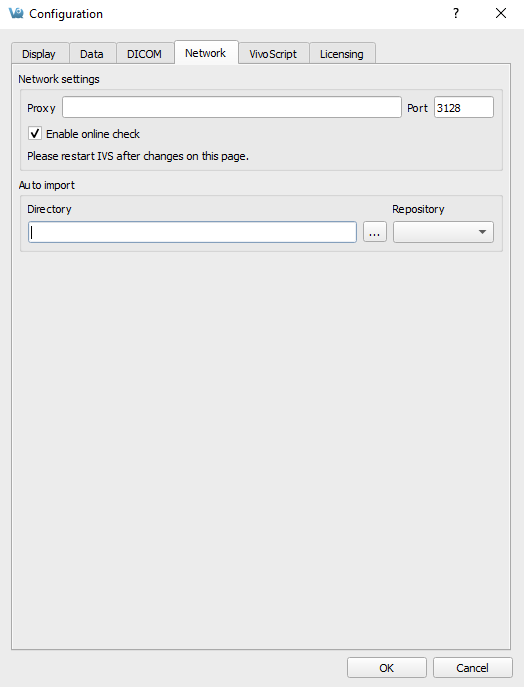Screen dimensions: 524x687
Task: Open the VivoScript tab
Action: [273, 54]
